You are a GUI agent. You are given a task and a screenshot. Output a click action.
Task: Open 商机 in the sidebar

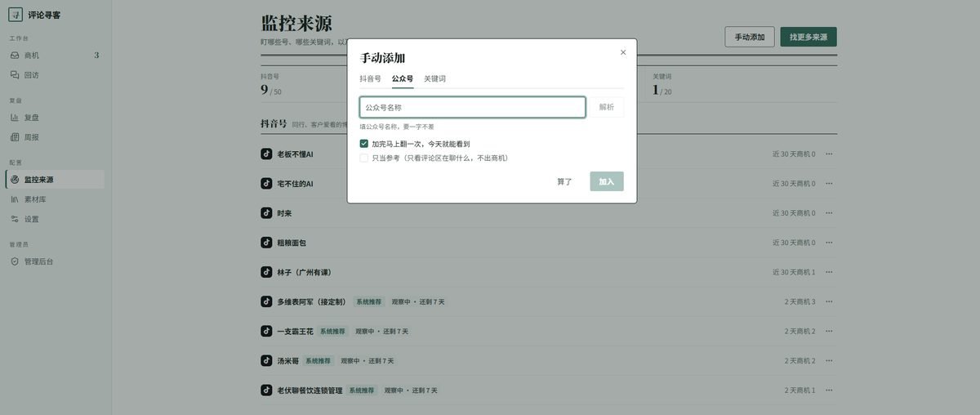55,56
